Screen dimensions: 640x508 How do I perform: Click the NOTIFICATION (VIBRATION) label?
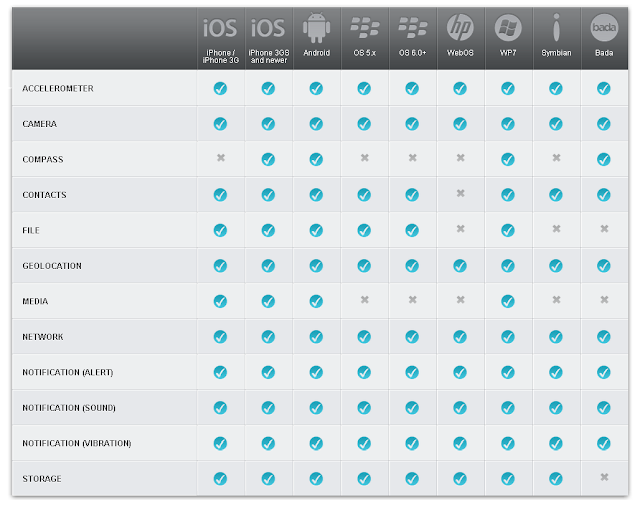point(77,444)
